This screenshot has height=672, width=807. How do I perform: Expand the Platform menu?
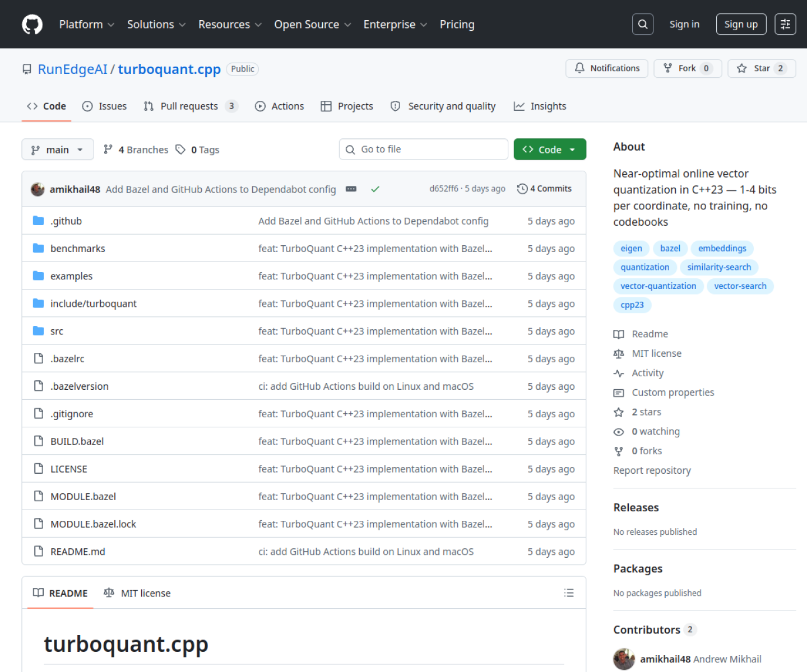(x=87, y=25)
